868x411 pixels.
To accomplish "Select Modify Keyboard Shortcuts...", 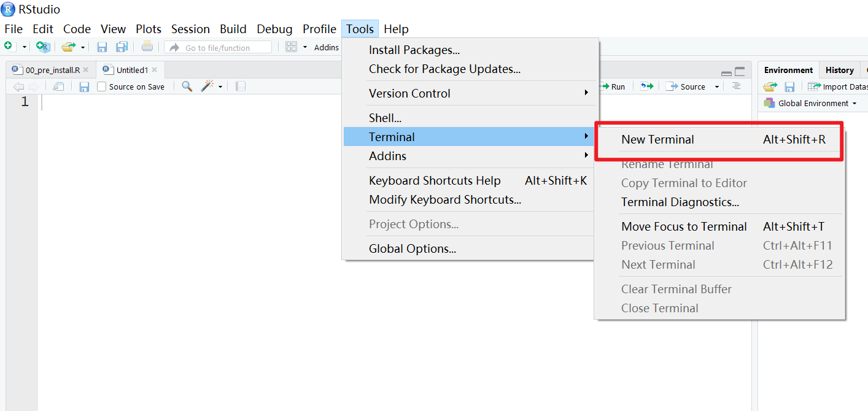I will [470, 199].
